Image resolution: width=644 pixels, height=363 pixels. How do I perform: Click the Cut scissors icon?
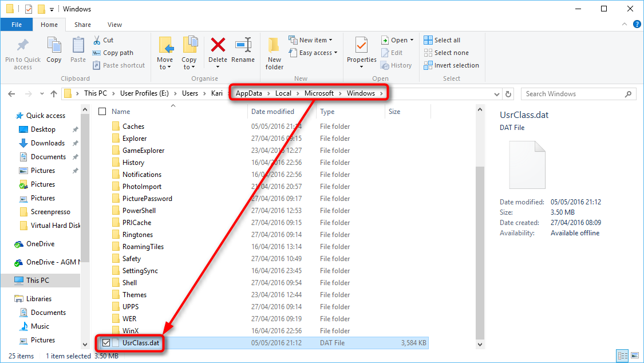(97, 40)
